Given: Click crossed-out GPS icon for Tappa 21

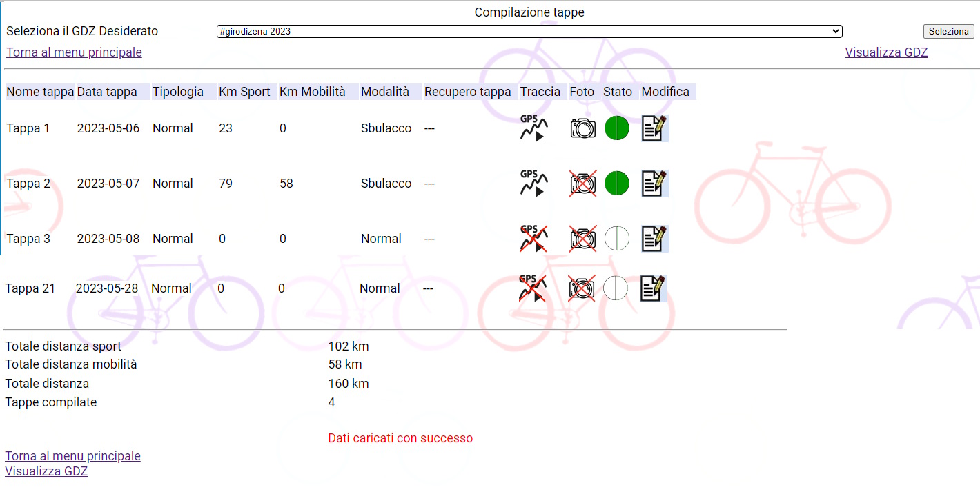Looking at the screenshot, I should 531,288.
